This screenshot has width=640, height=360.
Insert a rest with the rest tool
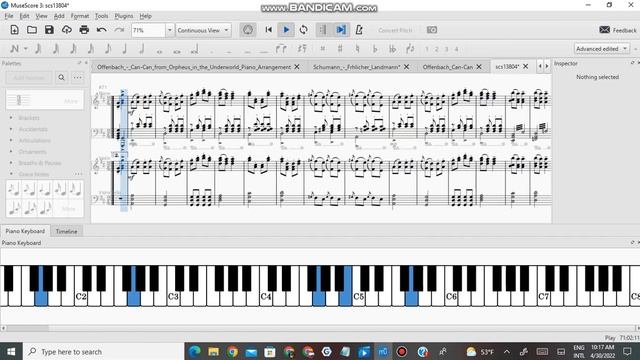pos(302,49)
